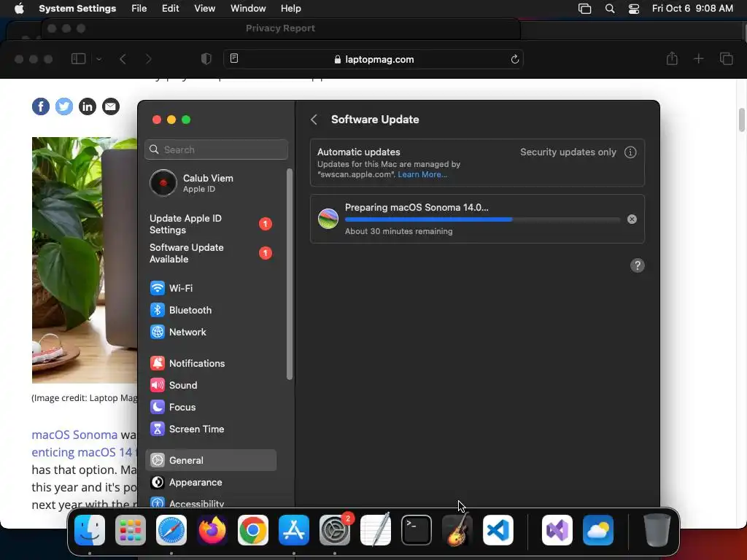Click the update progress bar
Viewport: 747px width, 560px height.
point(483,219)
